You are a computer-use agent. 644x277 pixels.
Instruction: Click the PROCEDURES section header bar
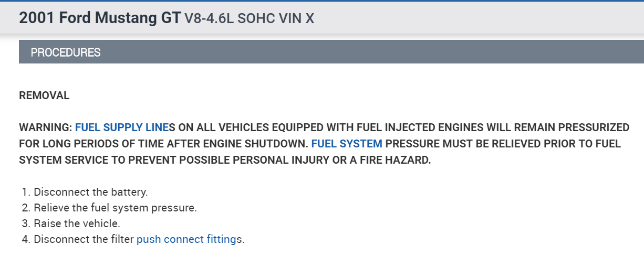(66, 52)
